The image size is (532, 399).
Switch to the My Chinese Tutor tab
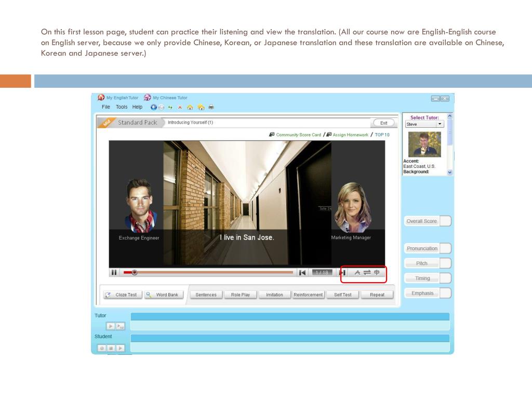166,98
